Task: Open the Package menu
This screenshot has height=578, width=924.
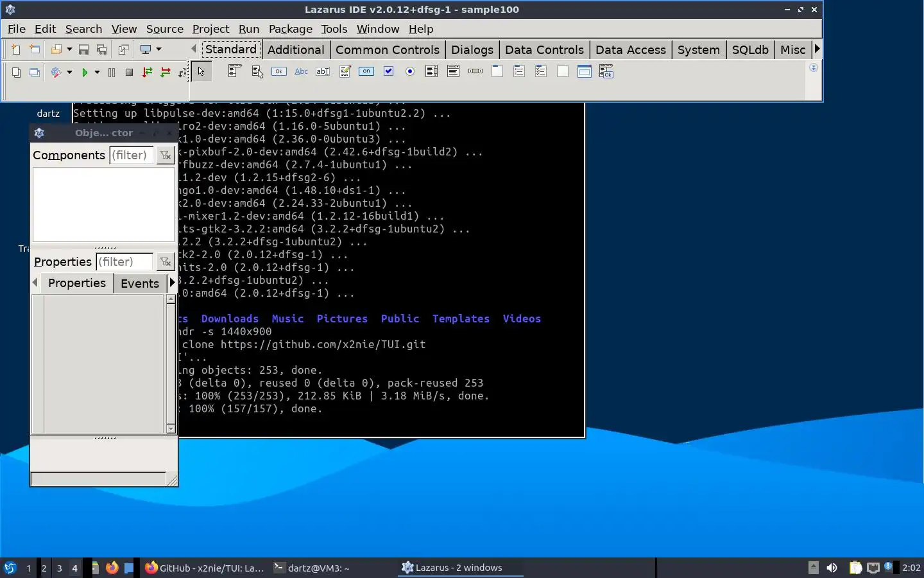Action: [291, 29]
